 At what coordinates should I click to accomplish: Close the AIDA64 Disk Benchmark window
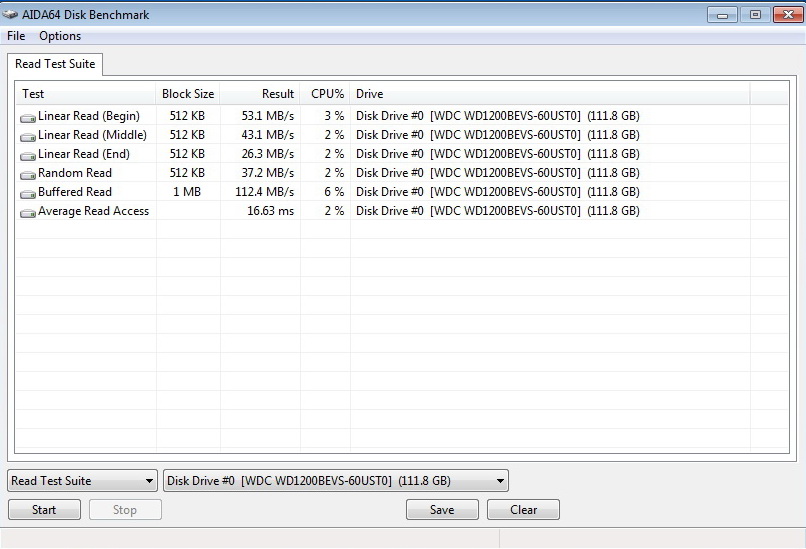[x=788, y=14]
